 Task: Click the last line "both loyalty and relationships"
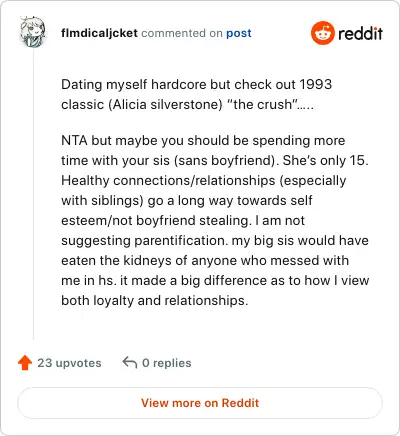tap(154, 301)
